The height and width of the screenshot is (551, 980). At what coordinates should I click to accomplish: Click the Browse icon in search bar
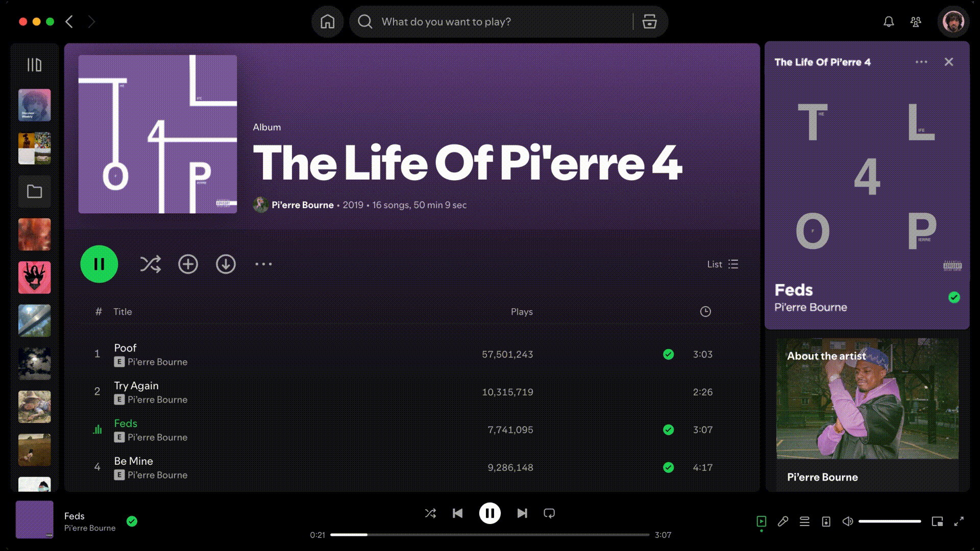coord(649,21)
